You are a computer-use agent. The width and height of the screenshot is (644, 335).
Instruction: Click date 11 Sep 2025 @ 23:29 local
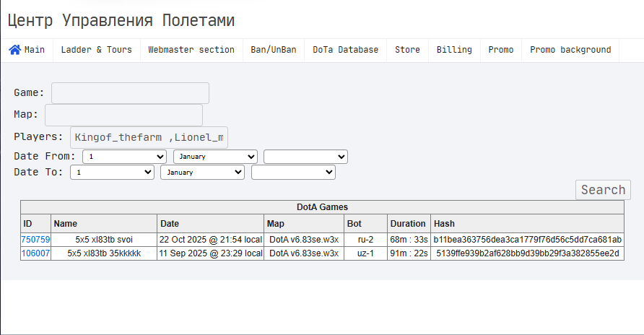[x=210, y=253]
